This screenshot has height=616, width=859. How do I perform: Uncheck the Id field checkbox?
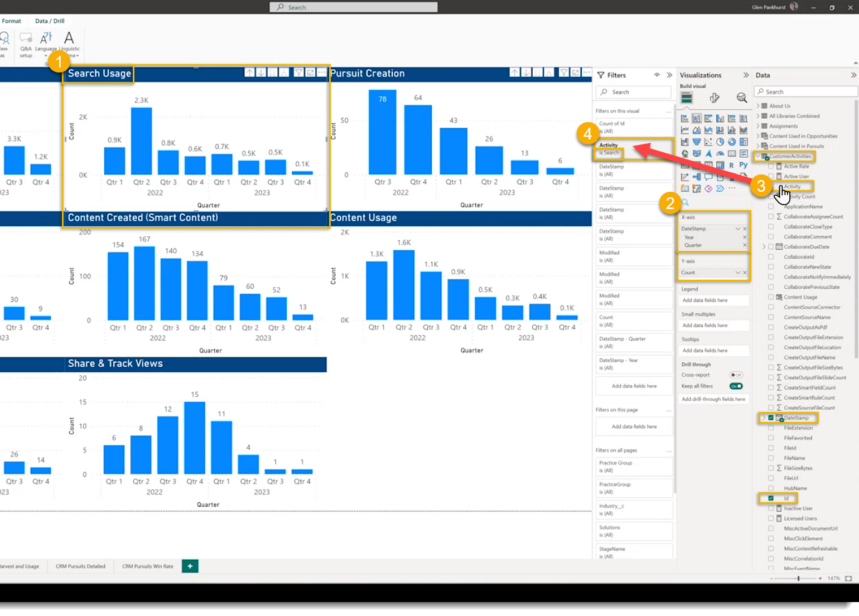tap(771, 498)
